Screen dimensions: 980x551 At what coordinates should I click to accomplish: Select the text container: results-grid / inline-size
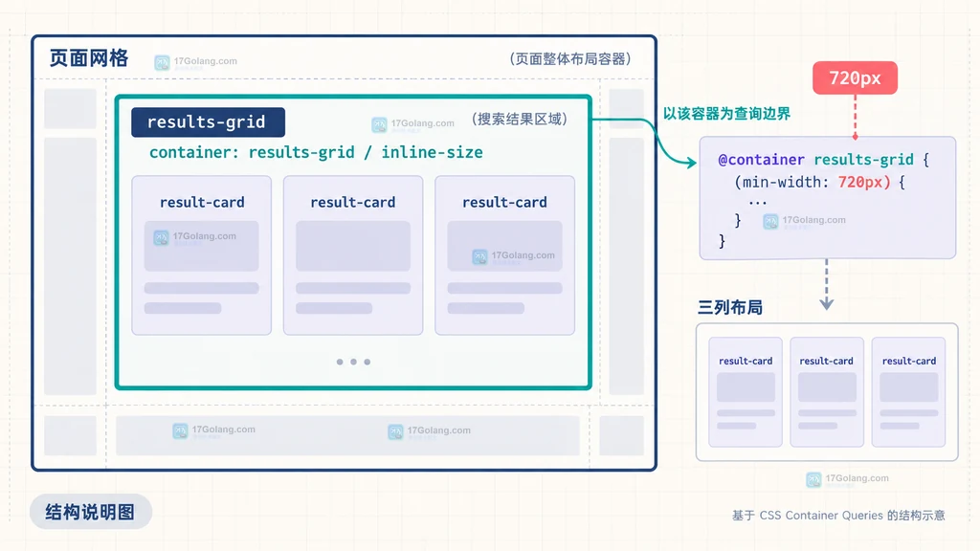(316, 152)
